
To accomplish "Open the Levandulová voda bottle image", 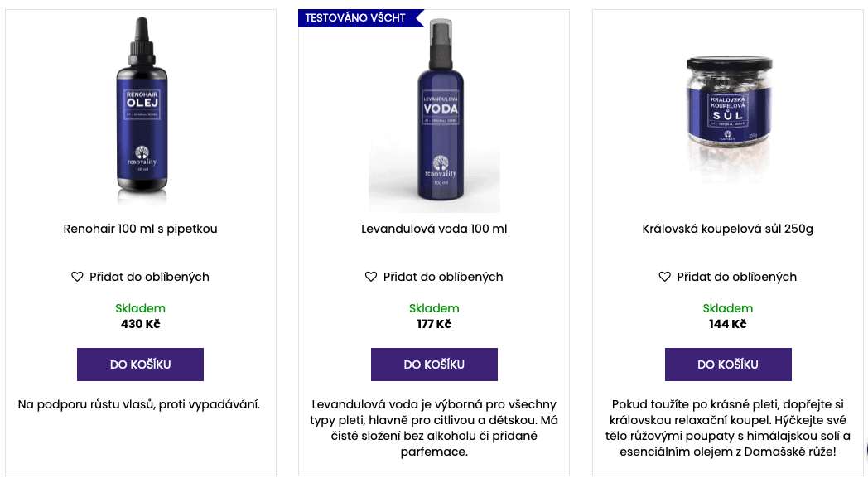I will [x=434, y=112].
